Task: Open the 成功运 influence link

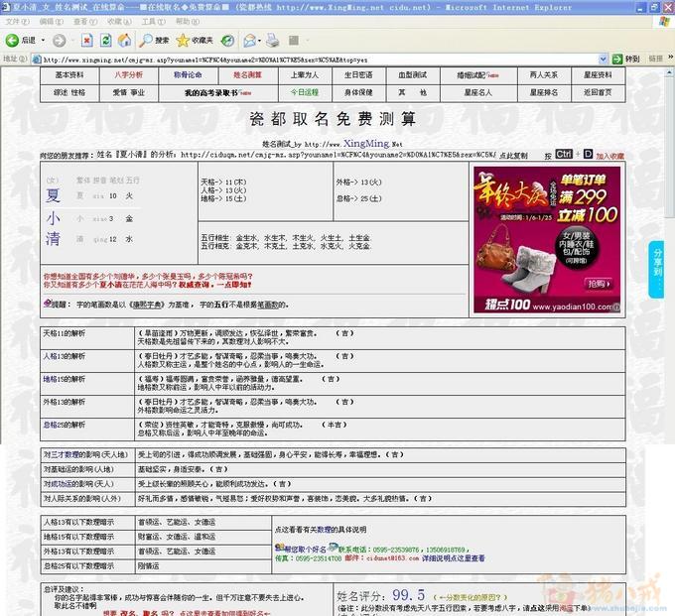Action: click(x=62, y=484)
